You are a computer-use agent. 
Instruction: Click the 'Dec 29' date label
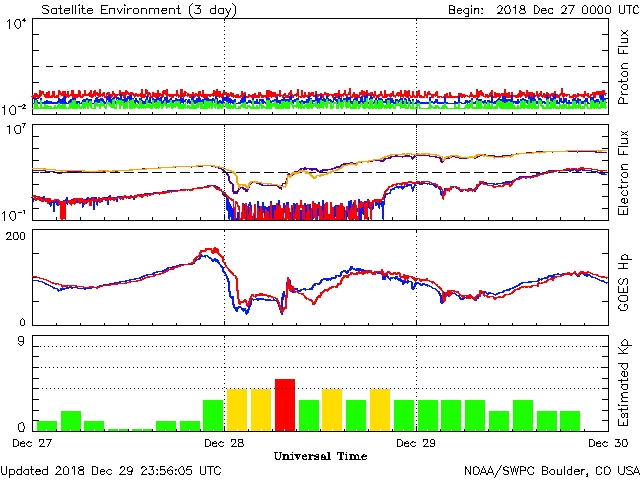pyautogui.click(x=416, y=443)
